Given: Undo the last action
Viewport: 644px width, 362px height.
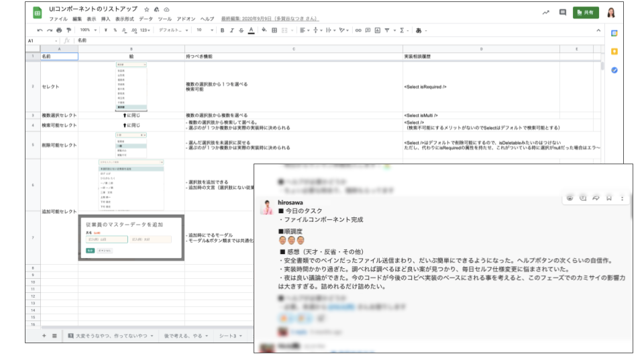Looking at the screenshot, I should (40, 30).
